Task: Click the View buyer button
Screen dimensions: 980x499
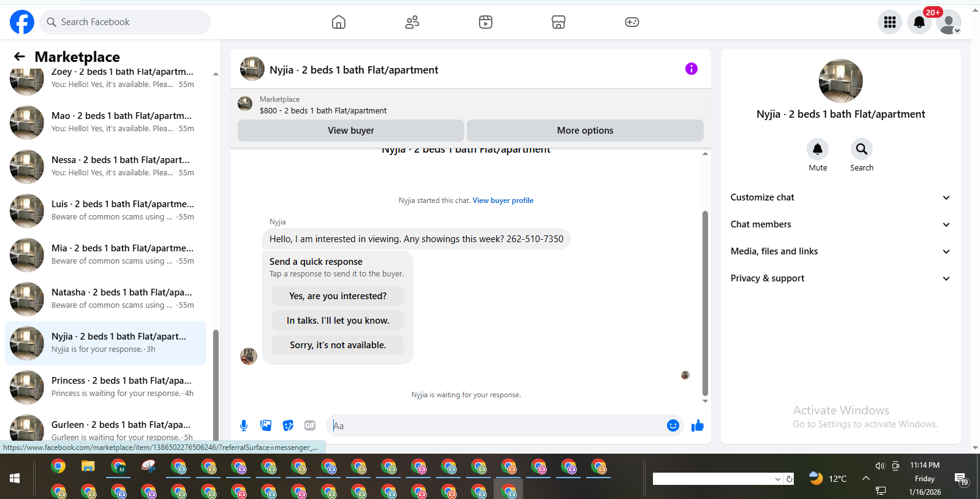Action: [351, 131]
